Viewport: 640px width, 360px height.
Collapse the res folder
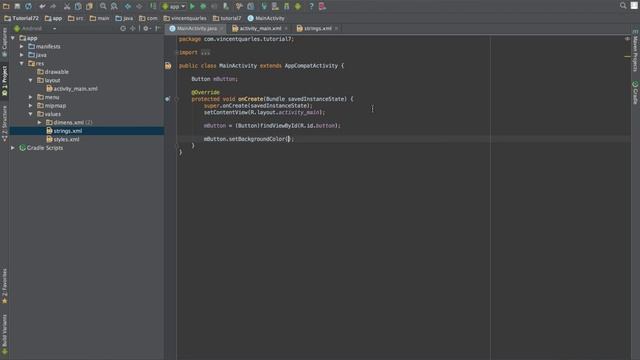(22, 63)
